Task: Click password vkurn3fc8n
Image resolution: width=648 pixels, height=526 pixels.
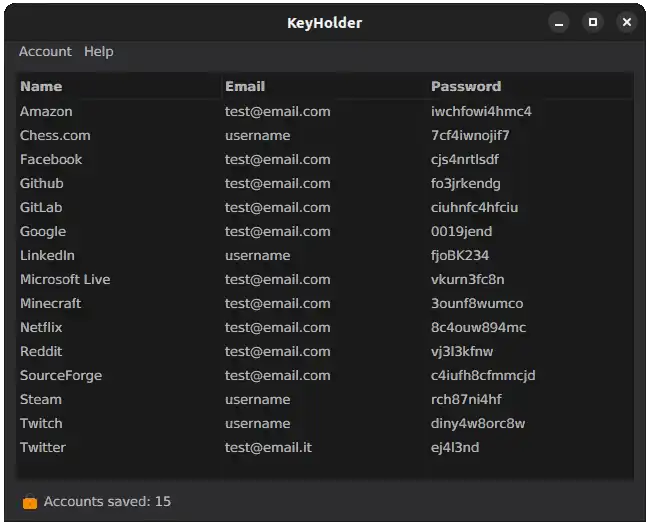Action: pos(468,279)
